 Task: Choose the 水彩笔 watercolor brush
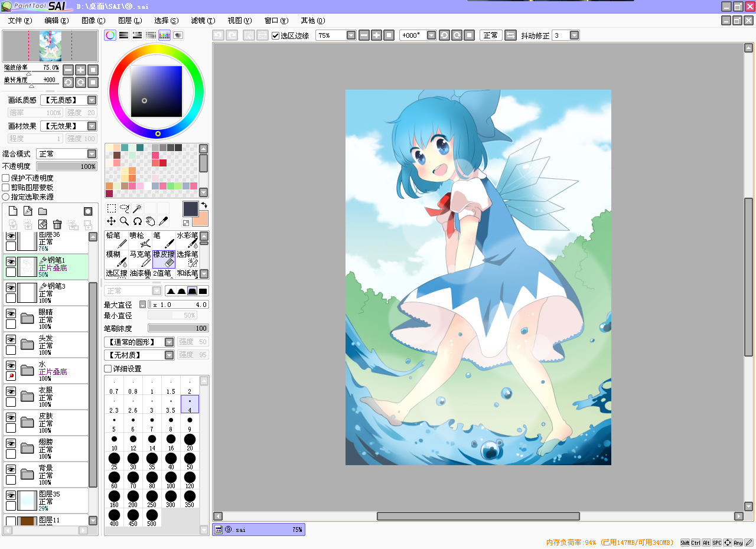[x=187, y=240]
